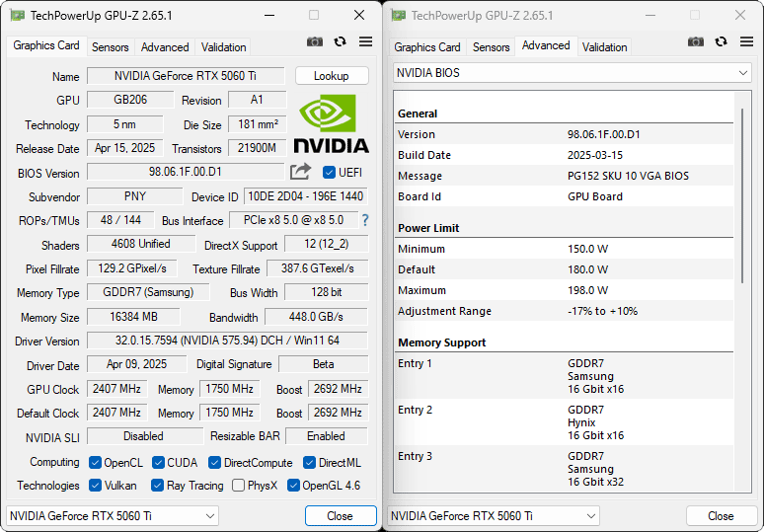Image resolution: width=764 pixels, height=532 pixels.
Task: Toggle the Vulkan checkbox
Action: (95, 486)
